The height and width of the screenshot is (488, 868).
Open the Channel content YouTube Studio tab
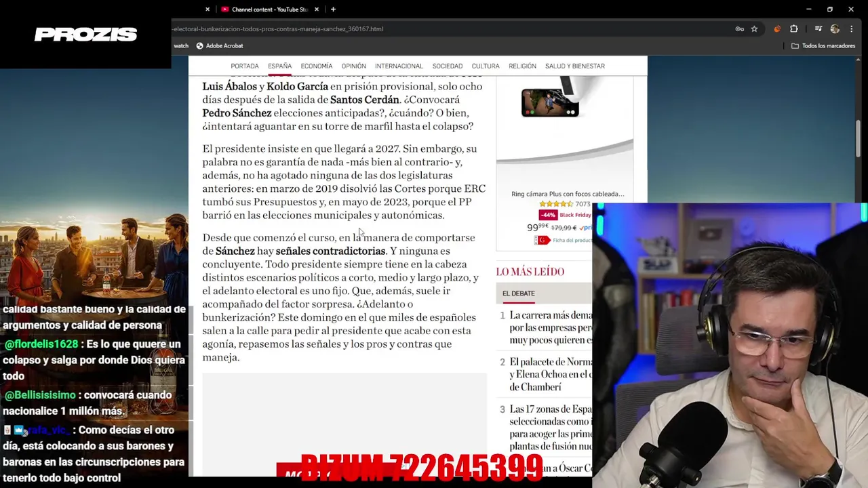[x=270, y=9]
